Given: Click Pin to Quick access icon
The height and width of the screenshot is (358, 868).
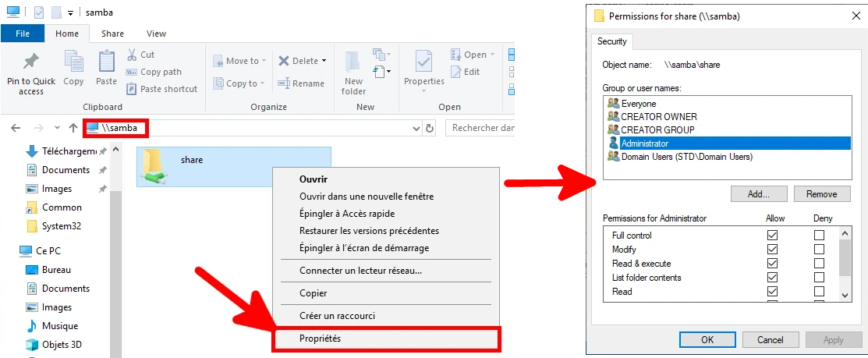Looking at the screenshot, I should tap(31, 61).
